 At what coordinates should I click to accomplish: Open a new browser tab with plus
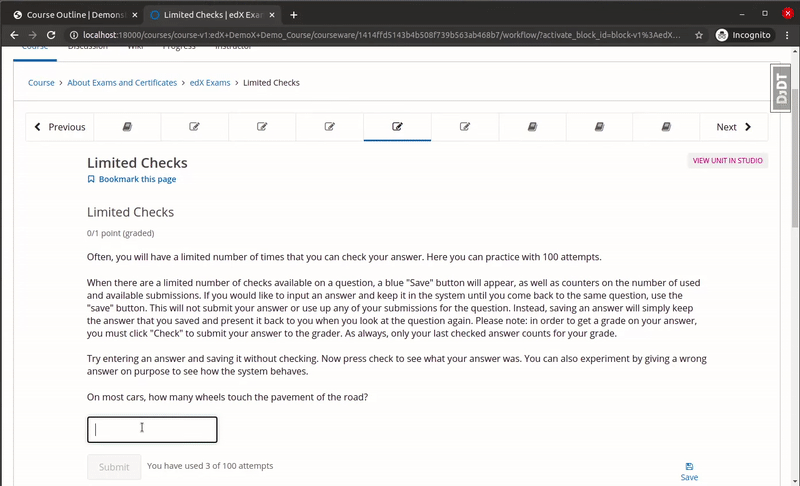click(293, 15)
